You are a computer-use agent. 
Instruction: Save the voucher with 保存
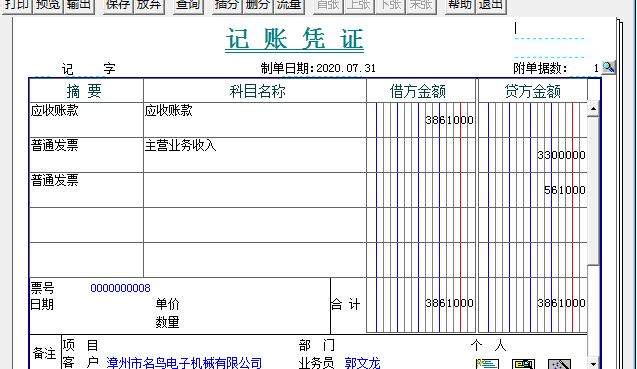point(118,6)
